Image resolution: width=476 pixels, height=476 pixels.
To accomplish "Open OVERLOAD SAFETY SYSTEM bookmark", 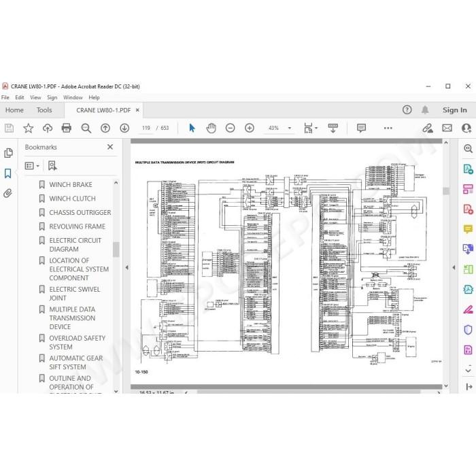I will pos(77,343).
